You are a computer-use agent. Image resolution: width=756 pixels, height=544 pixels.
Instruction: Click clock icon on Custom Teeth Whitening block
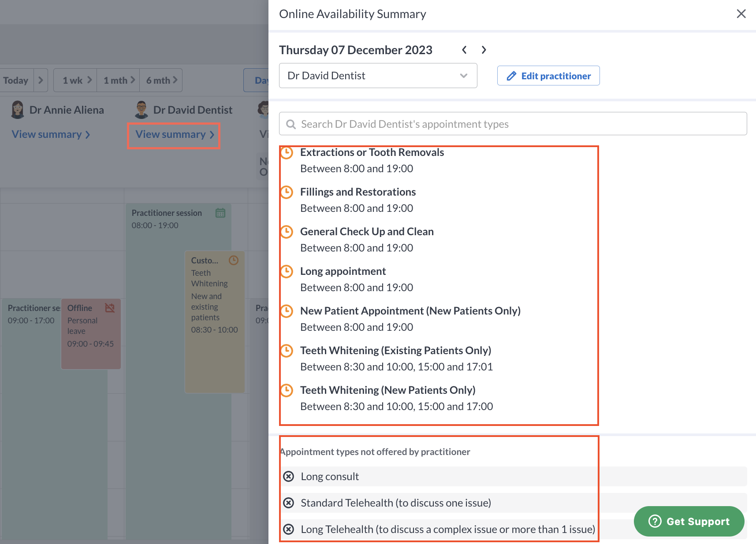pyautogui.click(x=234, y=260)
